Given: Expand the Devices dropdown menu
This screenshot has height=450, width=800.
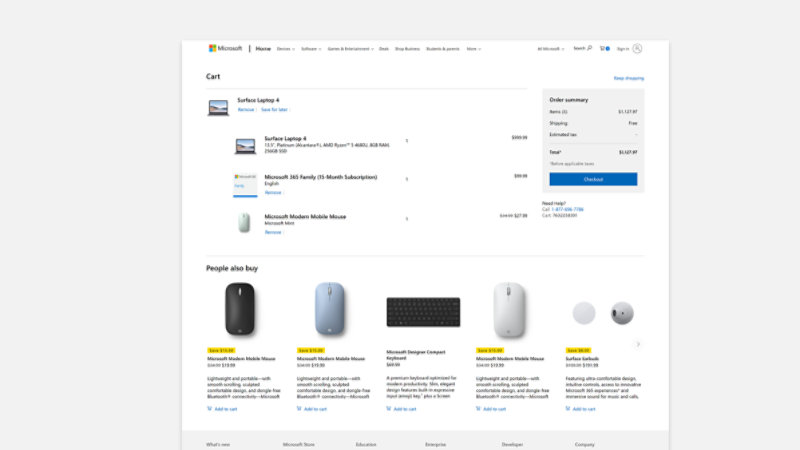Looking at the screenshot, I should click(286, 48).
